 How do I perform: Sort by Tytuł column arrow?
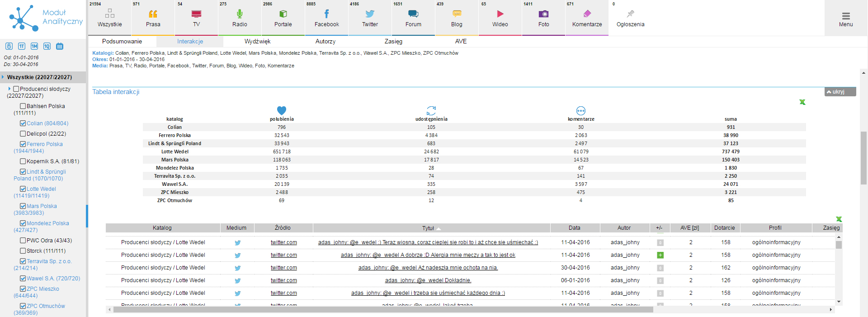click(x=439, y=229)
